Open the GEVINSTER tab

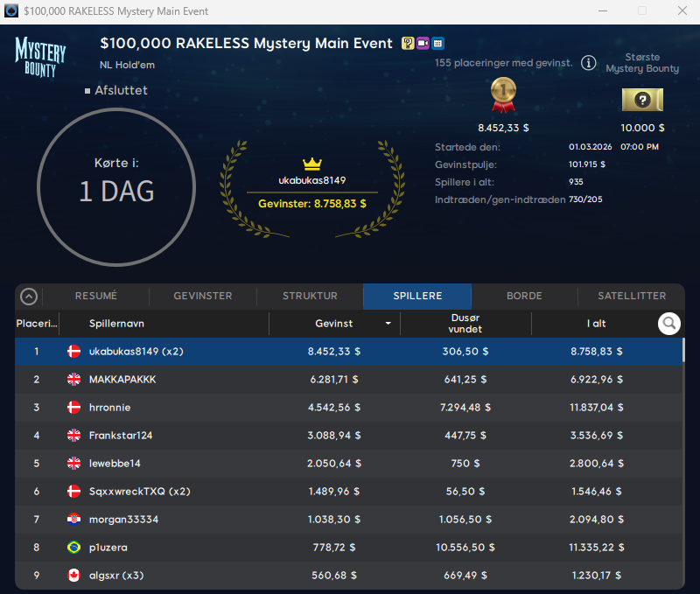pos(203,296)
